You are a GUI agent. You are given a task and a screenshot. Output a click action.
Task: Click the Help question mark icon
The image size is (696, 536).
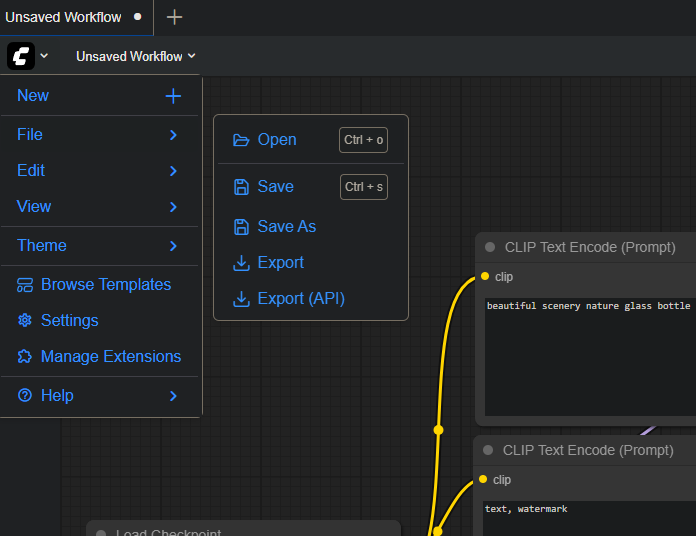pyautogui.click(x=25, y=396)
